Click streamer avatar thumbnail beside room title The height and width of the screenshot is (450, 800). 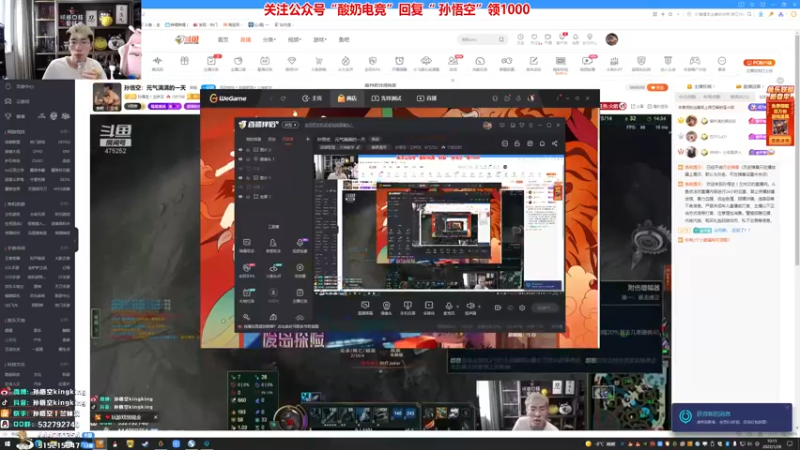107,97
